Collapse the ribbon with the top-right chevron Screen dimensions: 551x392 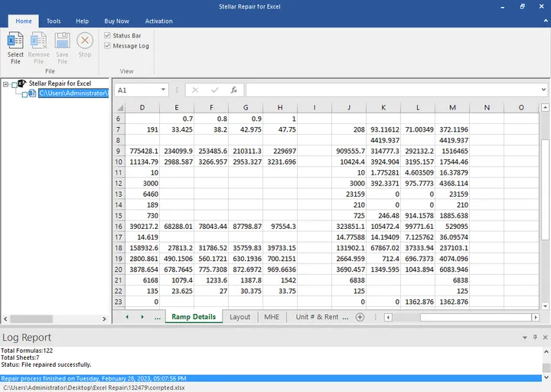[546, 21]
